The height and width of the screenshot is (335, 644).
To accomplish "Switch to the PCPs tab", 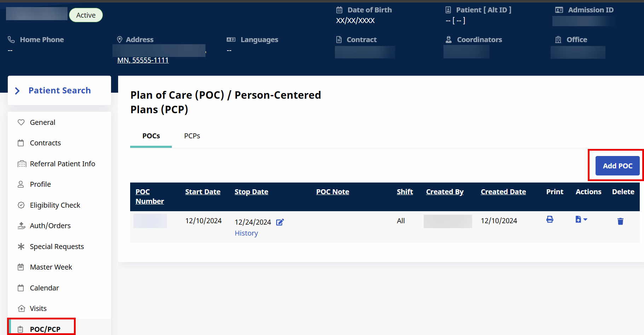I will click(192, 136).
